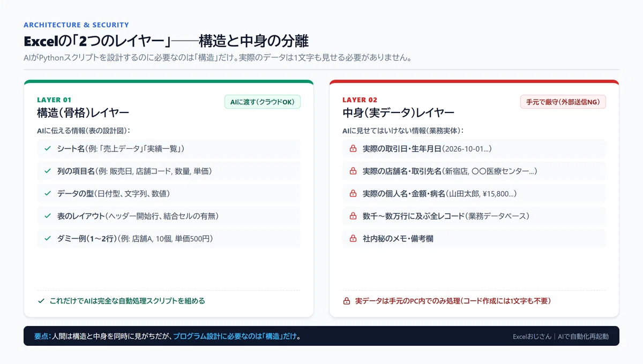Click the checkmark icon beside シート名

[x=48, y=148]
